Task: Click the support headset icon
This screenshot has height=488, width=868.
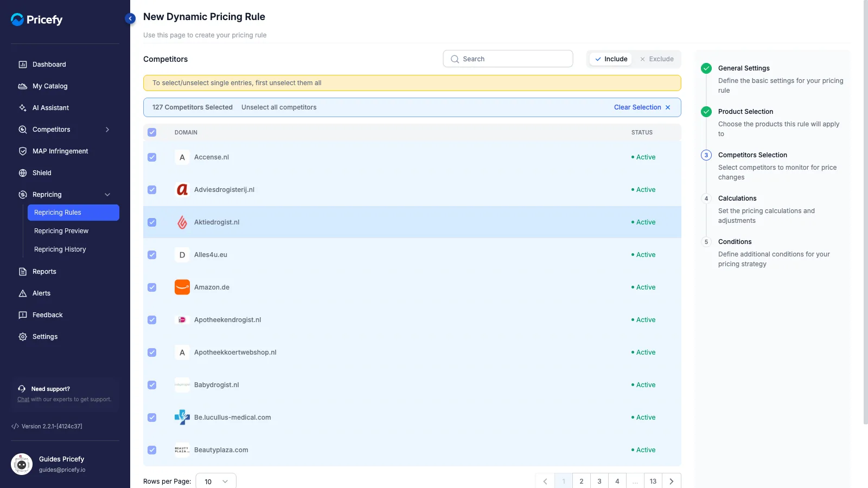Action: pos(22,389)
